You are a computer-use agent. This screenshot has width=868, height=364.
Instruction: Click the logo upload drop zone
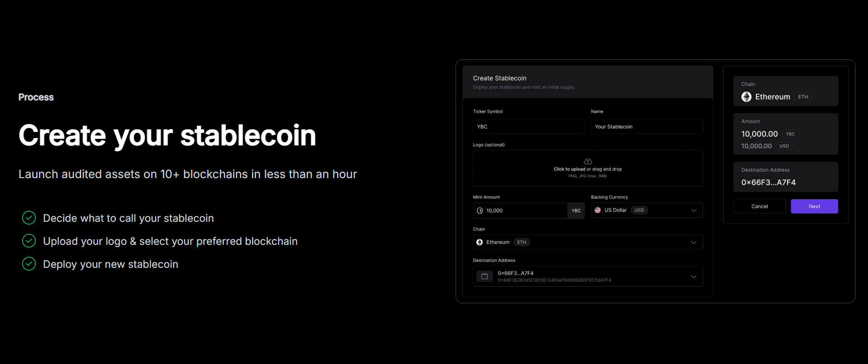[588, 168]
